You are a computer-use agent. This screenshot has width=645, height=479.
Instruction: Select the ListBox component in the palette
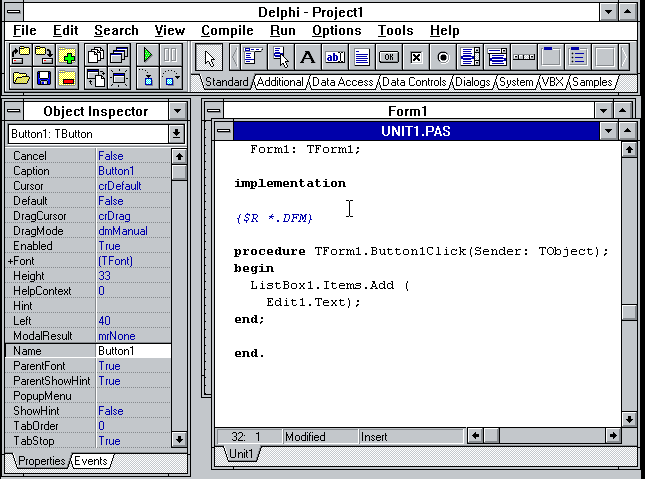(x=470, y=56)
